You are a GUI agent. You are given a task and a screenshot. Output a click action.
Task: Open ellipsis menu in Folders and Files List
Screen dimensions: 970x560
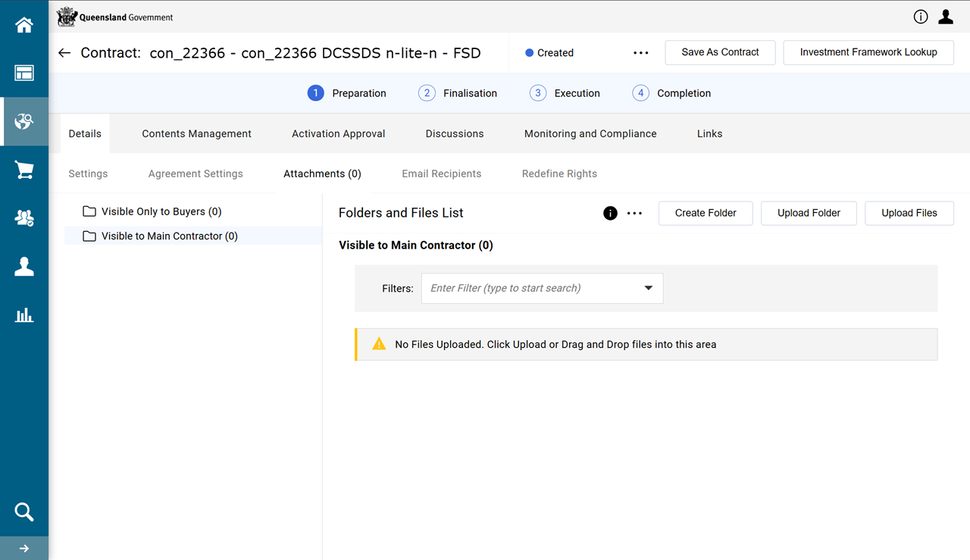(634, 213)
